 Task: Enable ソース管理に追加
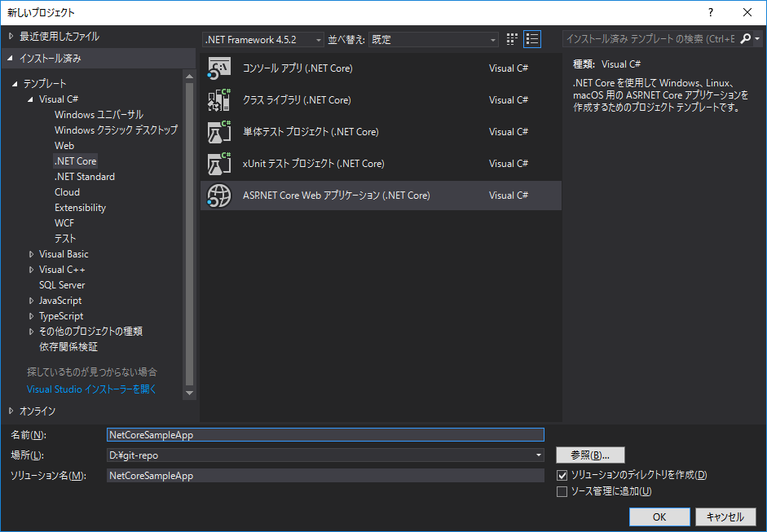click(x=563, y=490)
